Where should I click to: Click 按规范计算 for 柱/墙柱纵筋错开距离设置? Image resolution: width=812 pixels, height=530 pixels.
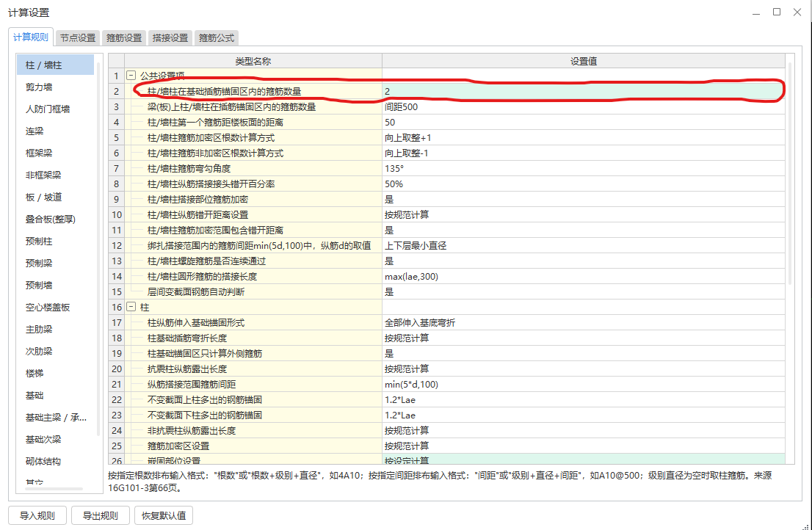584,215
